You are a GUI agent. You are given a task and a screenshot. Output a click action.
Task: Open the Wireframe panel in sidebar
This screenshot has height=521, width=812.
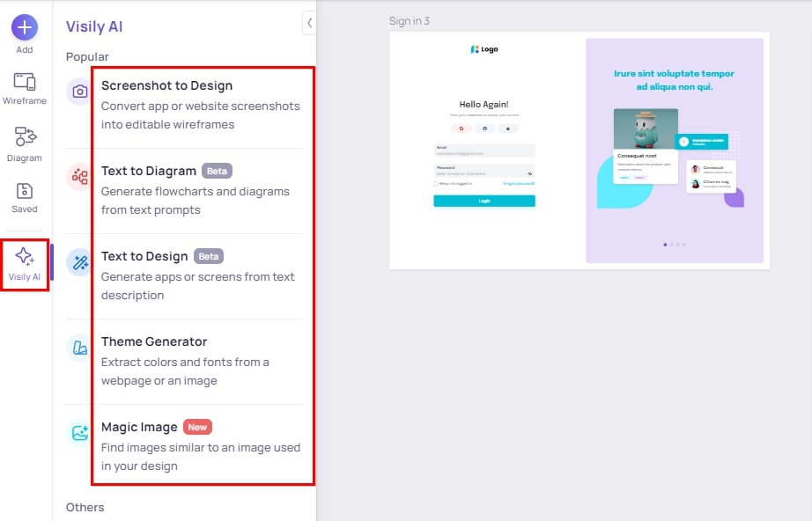tap(25, 89)
